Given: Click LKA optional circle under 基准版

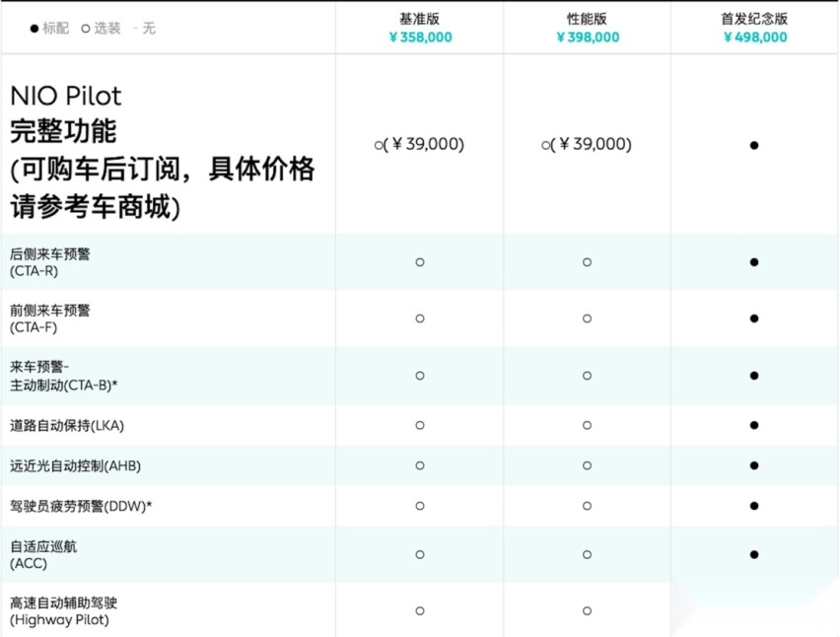Looking at the screenshot, I should click(x=420, y=425).
